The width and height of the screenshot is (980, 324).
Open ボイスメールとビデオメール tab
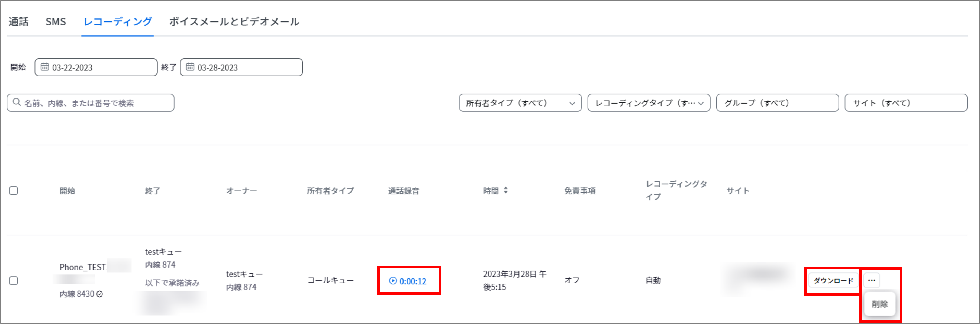coord(234,22)
